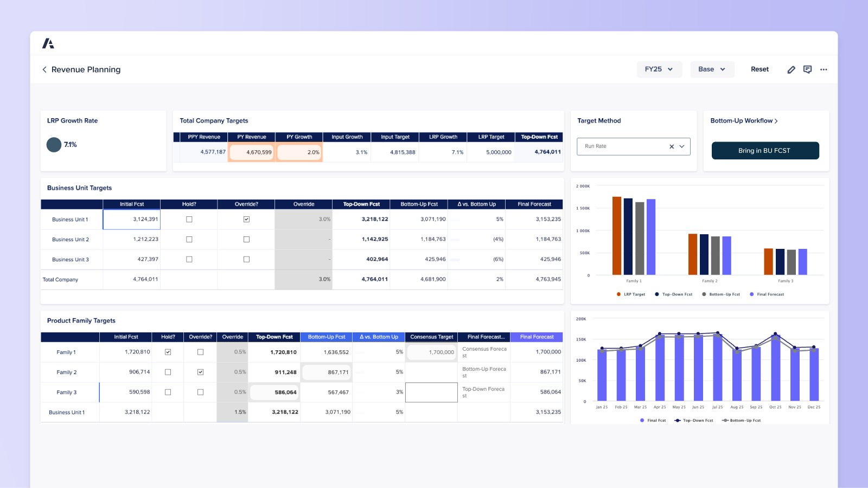This screenshot has height=488, width=868.
Task: Open the comments icon in the toolbar
Action: 808,69
